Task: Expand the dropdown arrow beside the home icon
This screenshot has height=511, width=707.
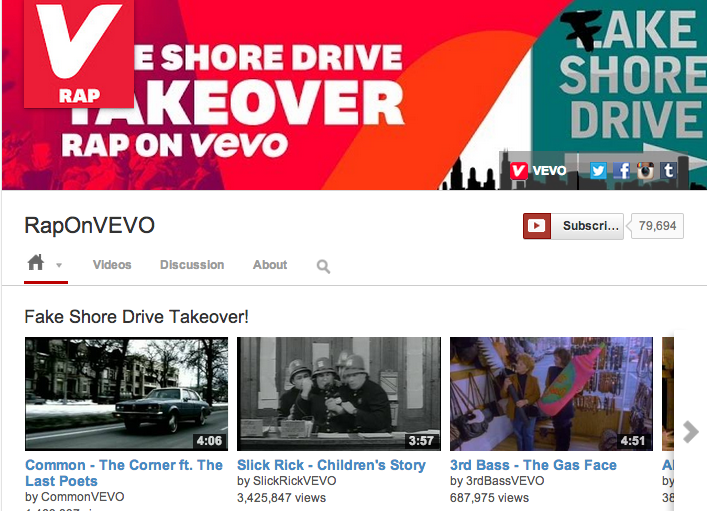Action: click(59, 265)
